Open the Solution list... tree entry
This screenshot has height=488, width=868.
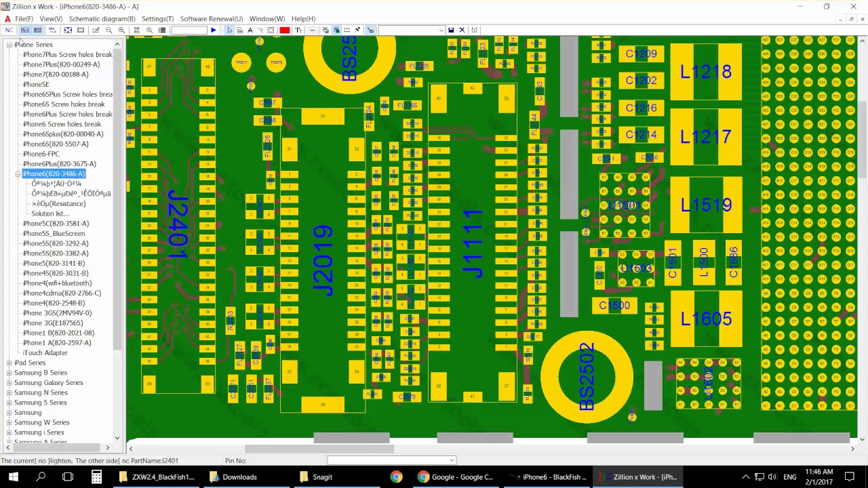pos(50,213)
